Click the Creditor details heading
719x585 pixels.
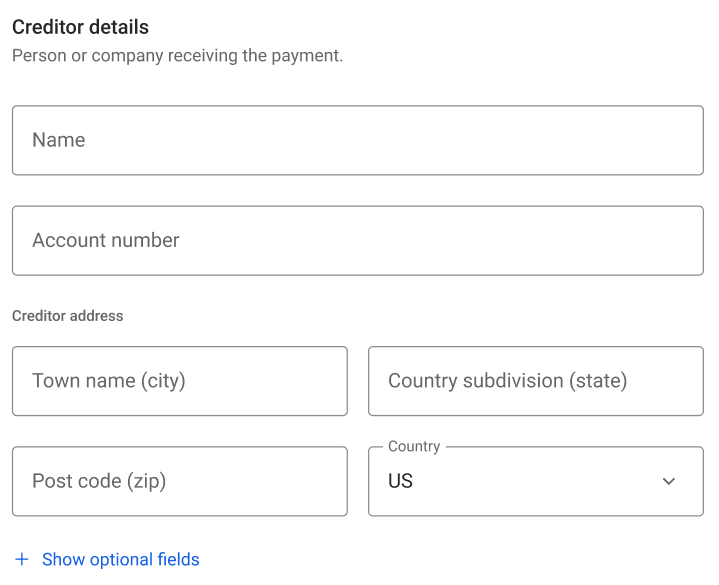[80, 27]
